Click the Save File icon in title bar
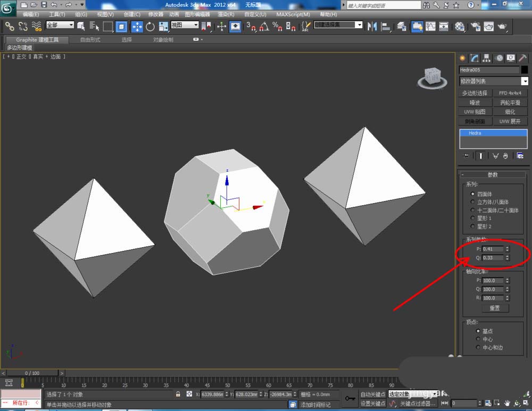 click(44, 4)
